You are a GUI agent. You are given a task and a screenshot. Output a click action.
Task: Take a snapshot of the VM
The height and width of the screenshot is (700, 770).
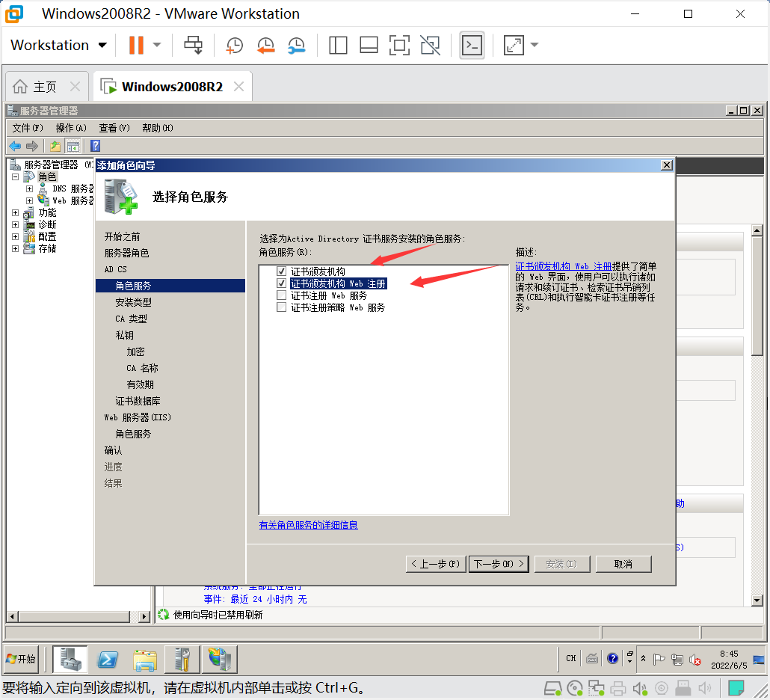tap(234, 45)
